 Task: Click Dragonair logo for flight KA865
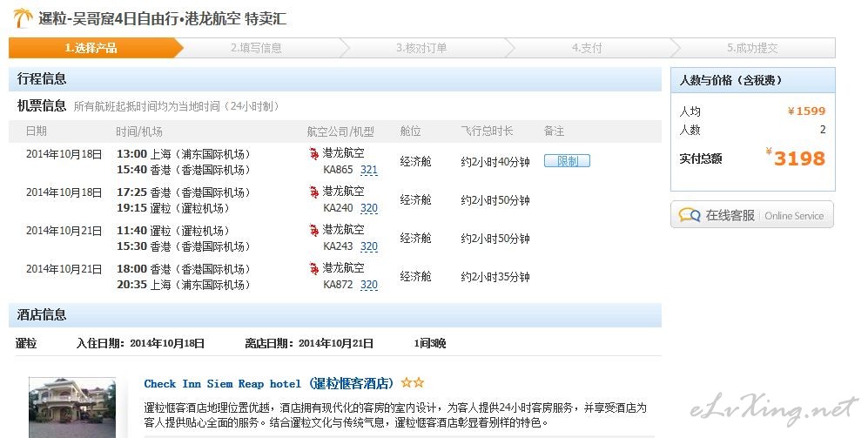click(x=314, y=153)
